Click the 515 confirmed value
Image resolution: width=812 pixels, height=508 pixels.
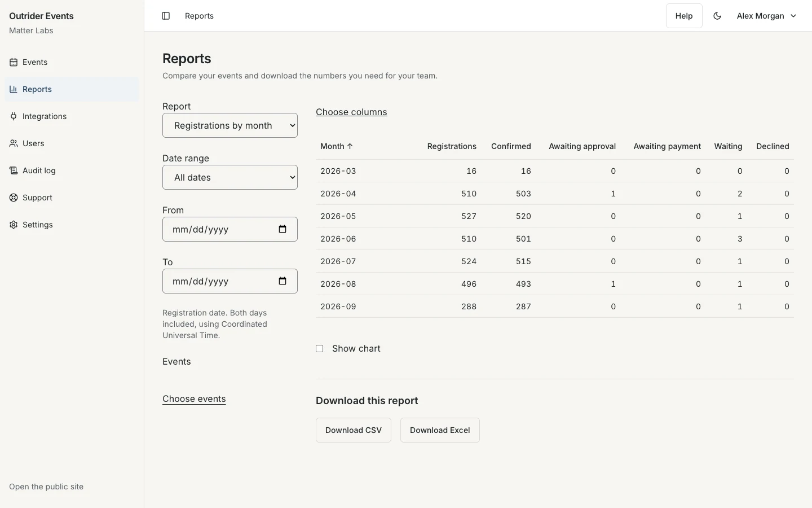[523, 261]
